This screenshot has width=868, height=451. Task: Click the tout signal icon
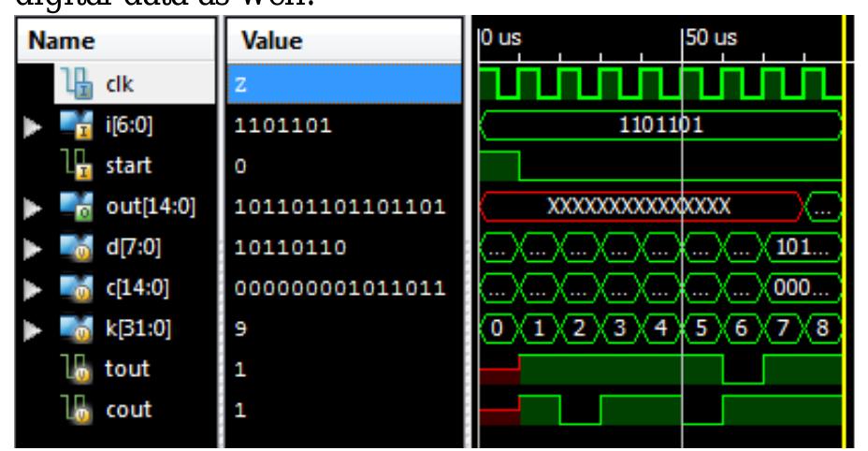pyautogui.click(x=76, y=369)
